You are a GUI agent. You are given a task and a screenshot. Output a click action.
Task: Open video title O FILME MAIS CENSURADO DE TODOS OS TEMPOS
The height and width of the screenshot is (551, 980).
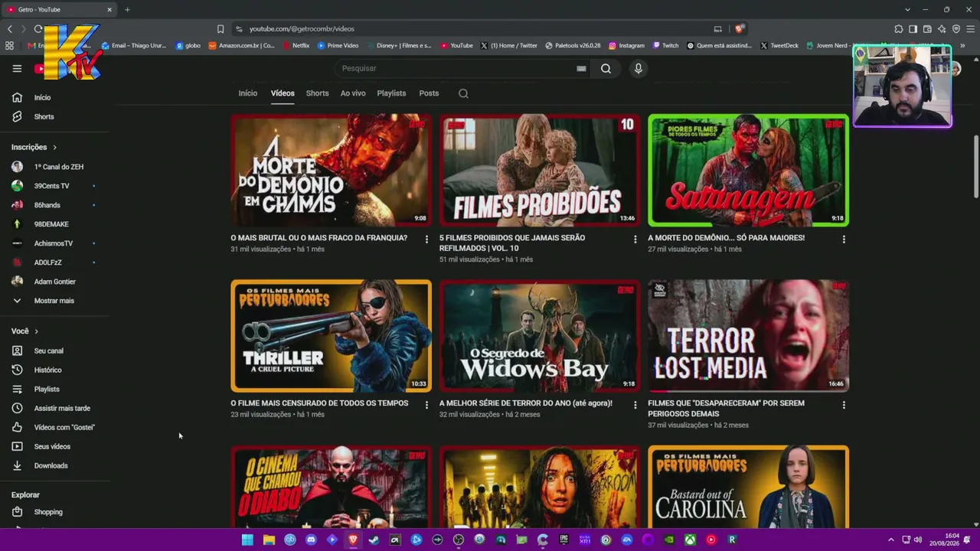coord(319,403)
